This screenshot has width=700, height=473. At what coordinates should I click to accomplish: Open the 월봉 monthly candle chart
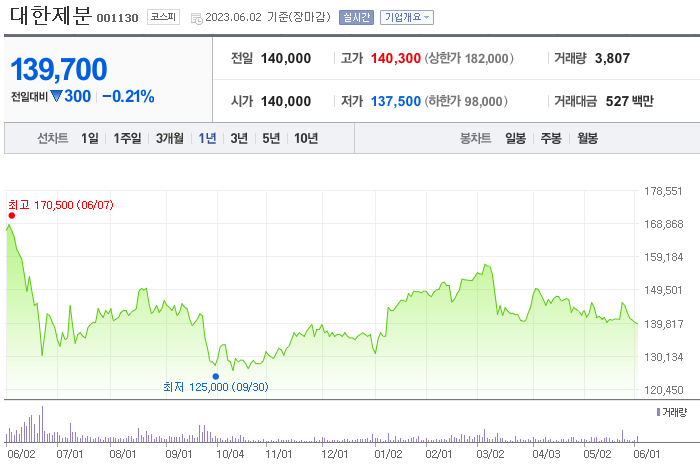587,138
